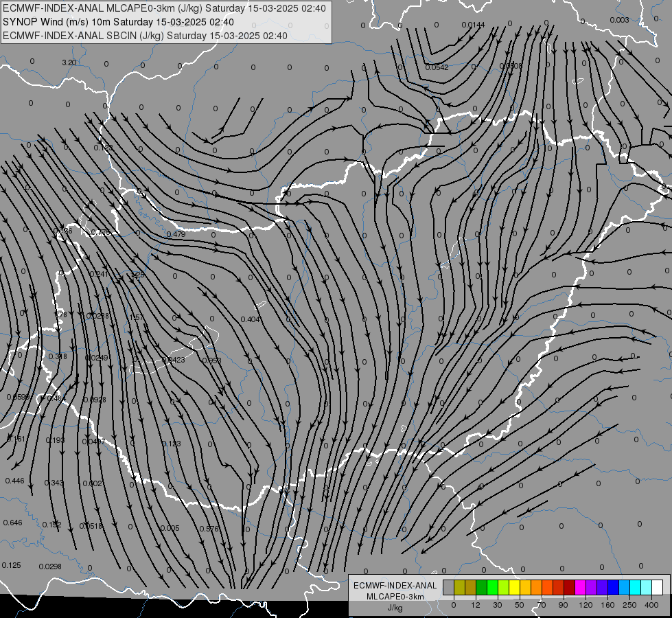The image size is (672, 618).
Task: Click the map value 0.446
Action: 14,481
